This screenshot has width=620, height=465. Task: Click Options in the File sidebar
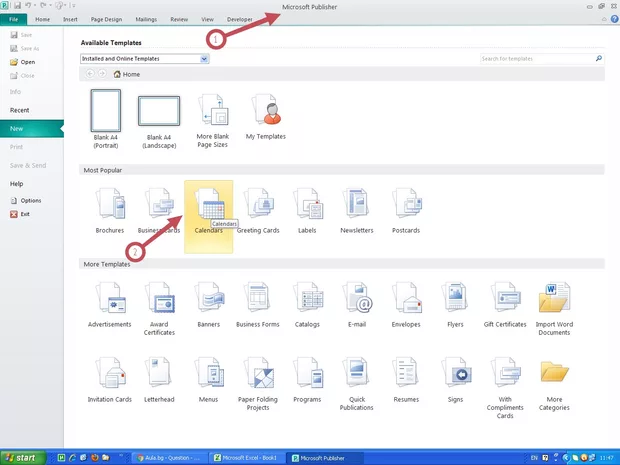point(31,200)
